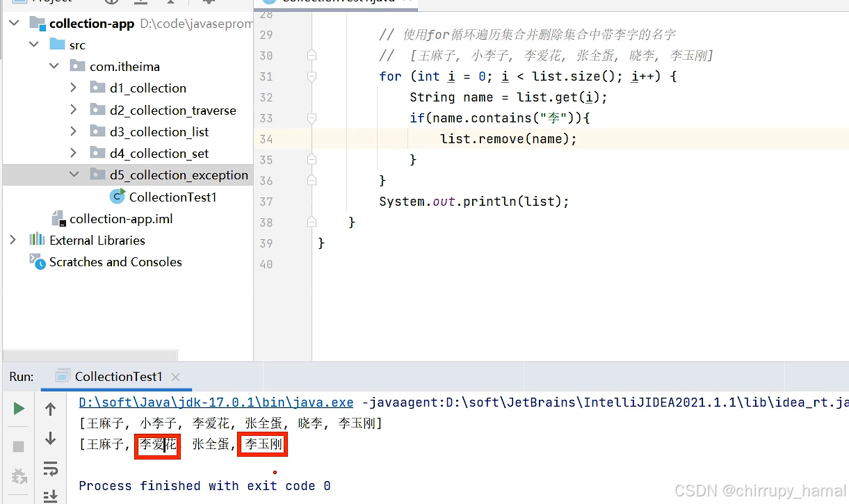Viewport: 849px width, 504px height.
Task: Click the Scroll to End icon
Action: tap(50, 496)
